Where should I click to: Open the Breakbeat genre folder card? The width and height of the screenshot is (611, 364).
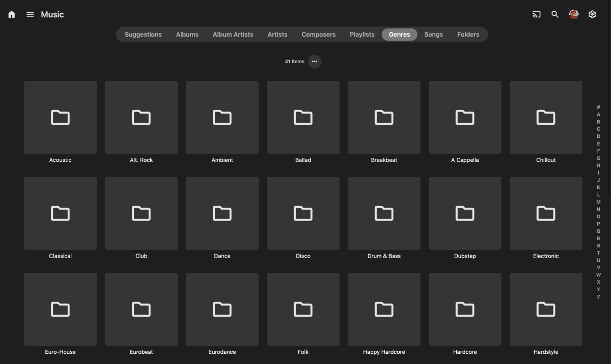pos(384,117)
